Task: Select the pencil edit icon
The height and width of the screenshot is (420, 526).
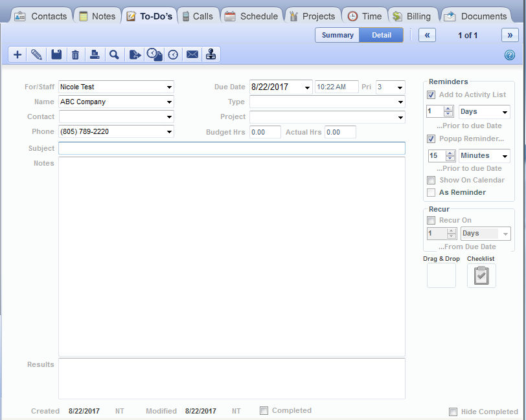Action: click(36, 54)
